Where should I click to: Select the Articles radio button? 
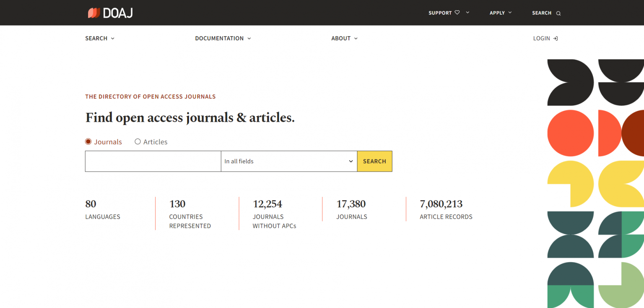pyautogui.click(x=138, y=142)
